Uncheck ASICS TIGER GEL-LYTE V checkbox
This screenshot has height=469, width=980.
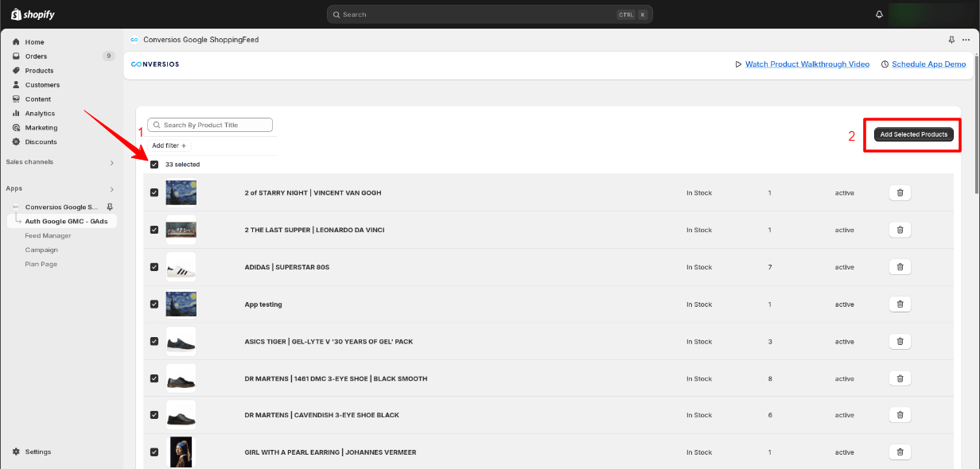coord(154,341)
